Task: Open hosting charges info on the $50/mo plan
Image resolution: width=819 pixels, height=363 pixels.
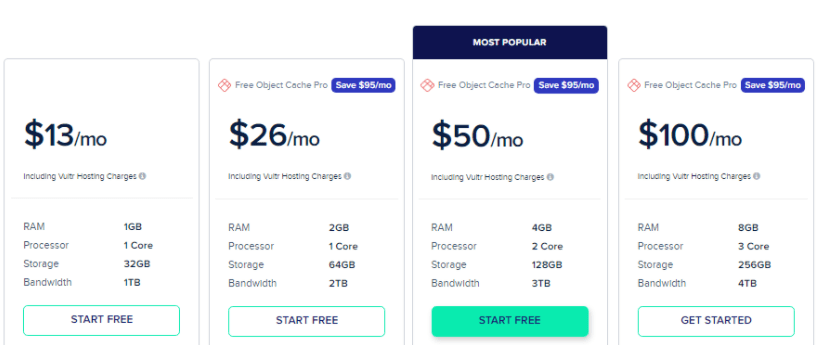Action: pos(551,177)
